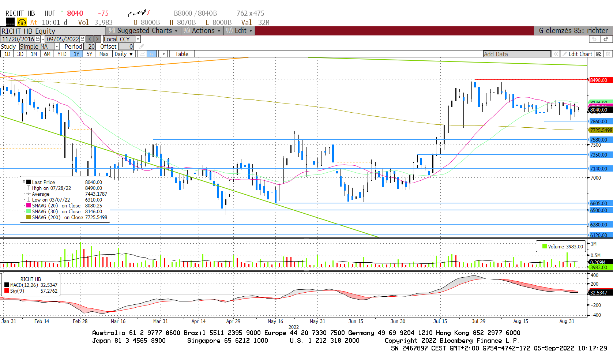Click the SMAVG (30) green legend swatch

pyautogui.click(x=29, y=211)
